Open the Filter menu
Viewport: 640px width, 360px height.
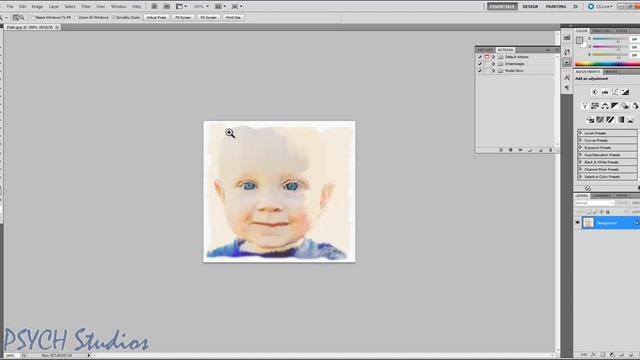tap(86, 7)
